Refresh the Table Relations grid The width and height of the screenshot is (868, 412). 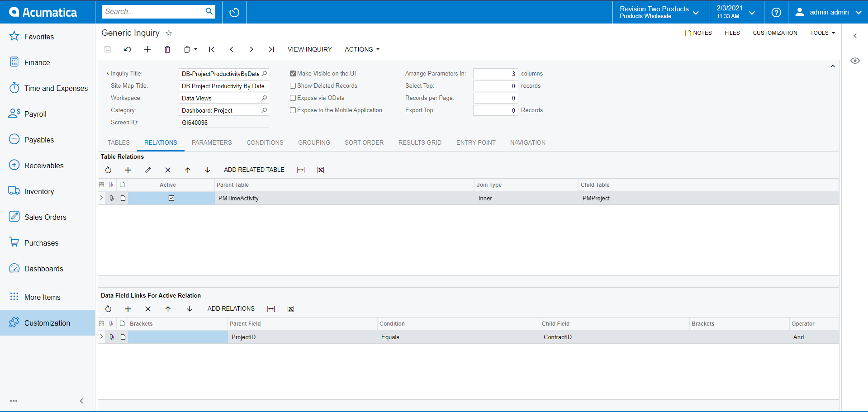pyautogui.click(x=108, y=170)
